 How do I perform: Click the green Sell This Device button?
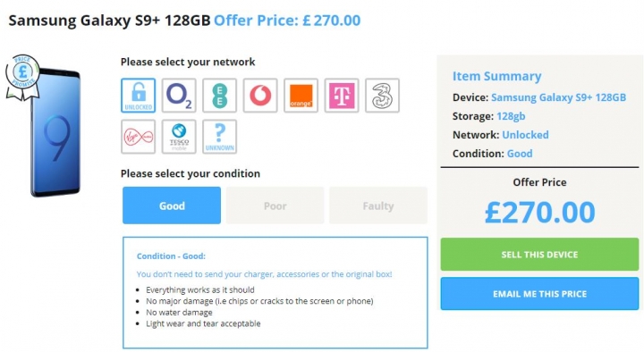point(539,255)
